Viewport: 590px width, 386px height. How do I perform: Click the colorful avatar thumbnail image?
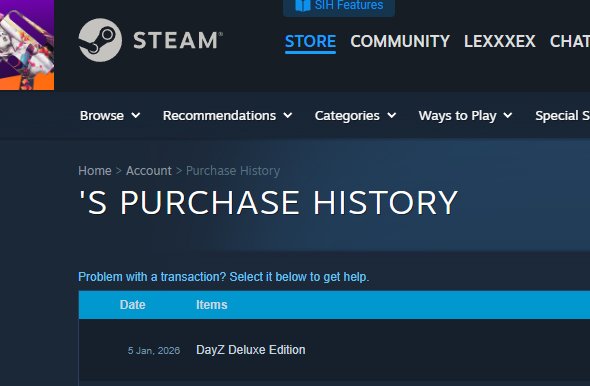tap(27, 45)
